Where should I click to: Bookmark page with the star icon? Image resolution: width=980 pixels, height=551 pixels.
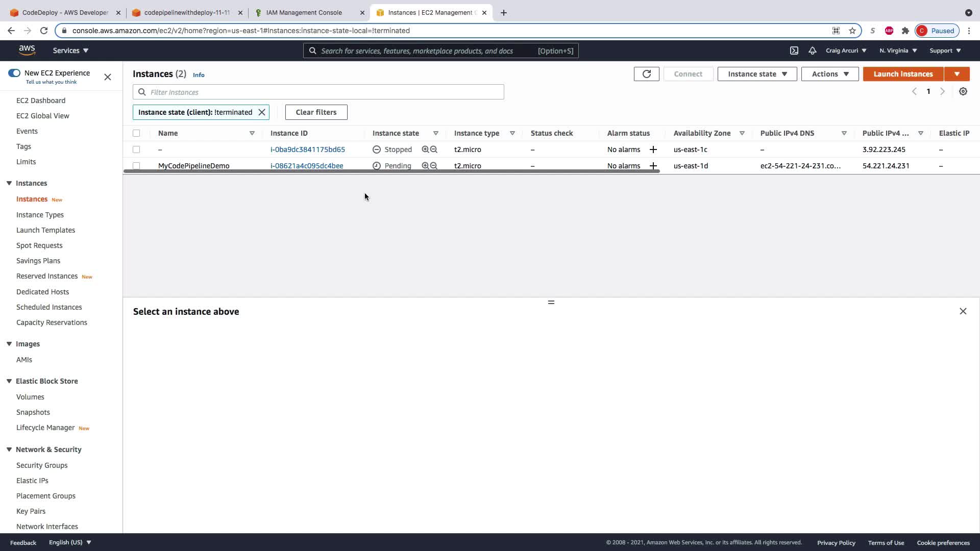click(852, 31)
